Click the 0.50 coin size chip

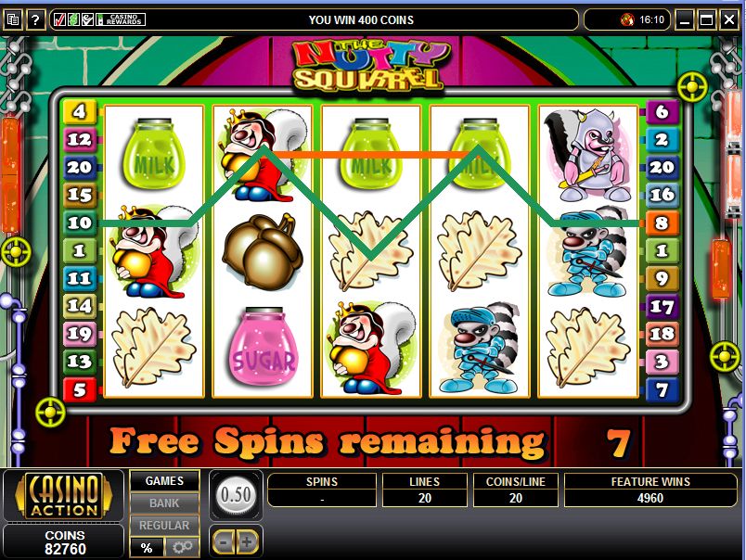click(x=236, y=495)
